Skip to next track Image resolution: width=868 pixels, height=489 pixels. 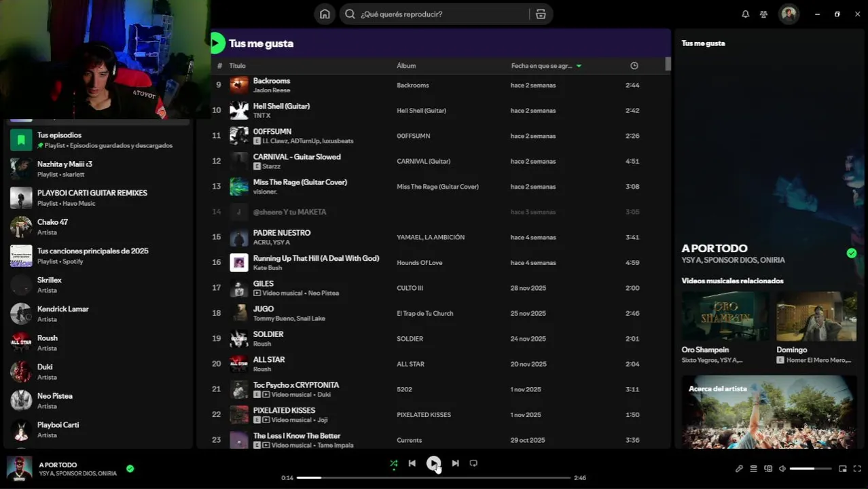455,463
